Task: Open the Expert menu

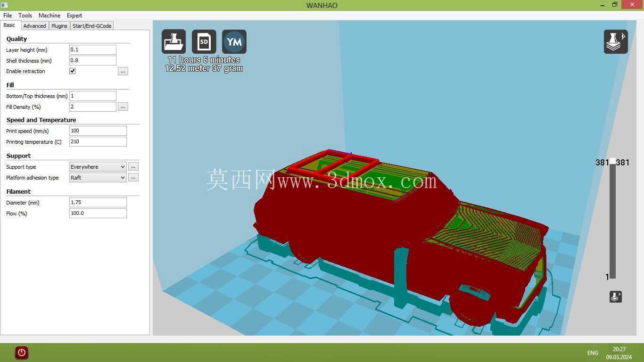Action: tap(74, 16)
